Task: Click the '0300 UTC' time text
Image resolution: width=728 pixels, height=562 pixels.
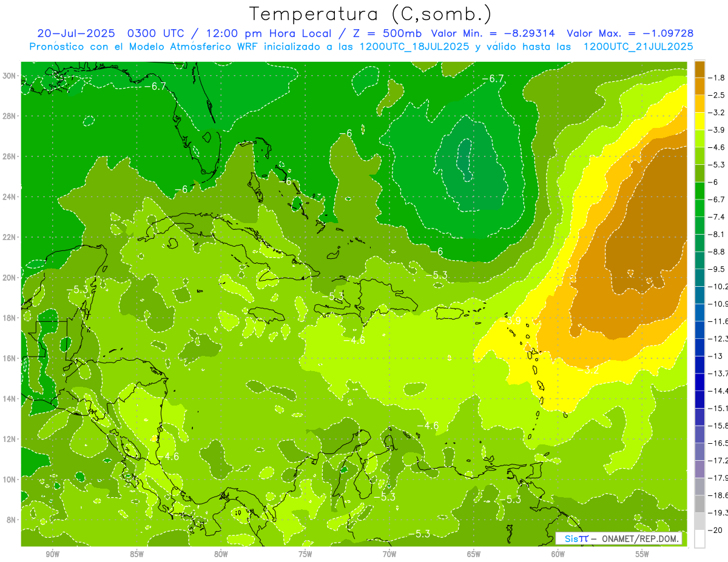Action: [155, 33]
